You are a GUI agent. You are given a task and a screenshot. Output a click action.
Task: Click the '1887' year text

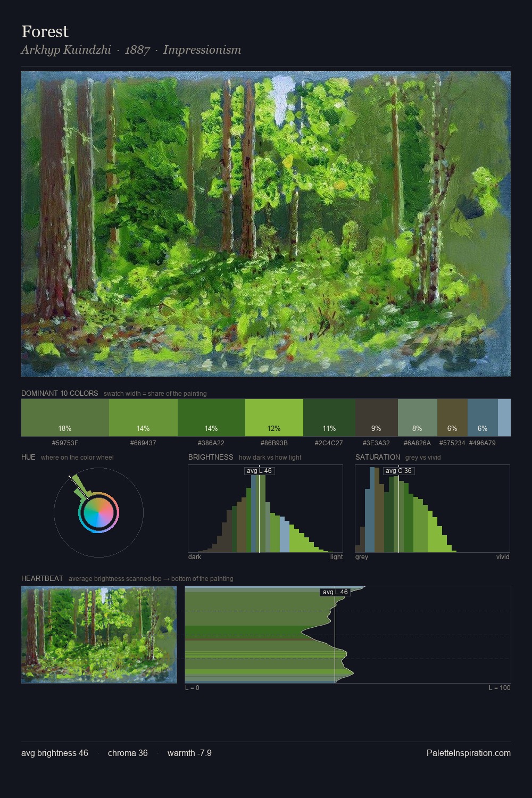pyautogui.click(x=137, y=50)
